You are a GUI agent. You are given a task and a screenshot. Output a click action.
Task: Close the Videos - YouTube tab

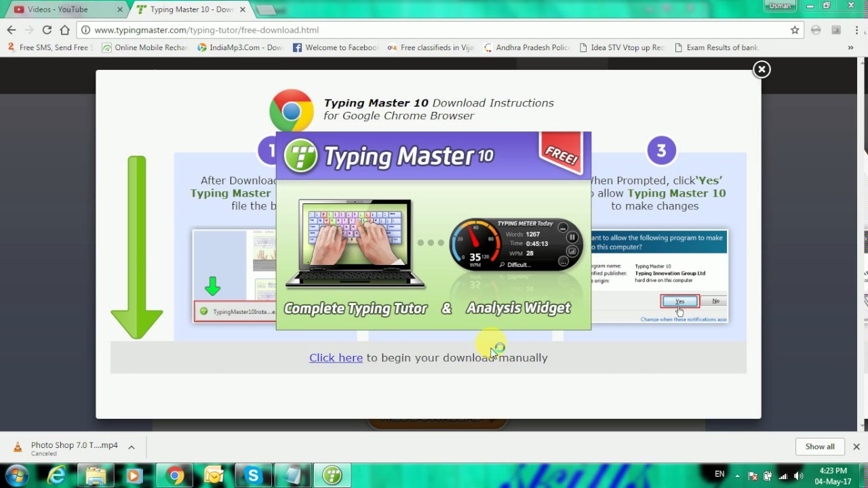(x=120, y=9)
